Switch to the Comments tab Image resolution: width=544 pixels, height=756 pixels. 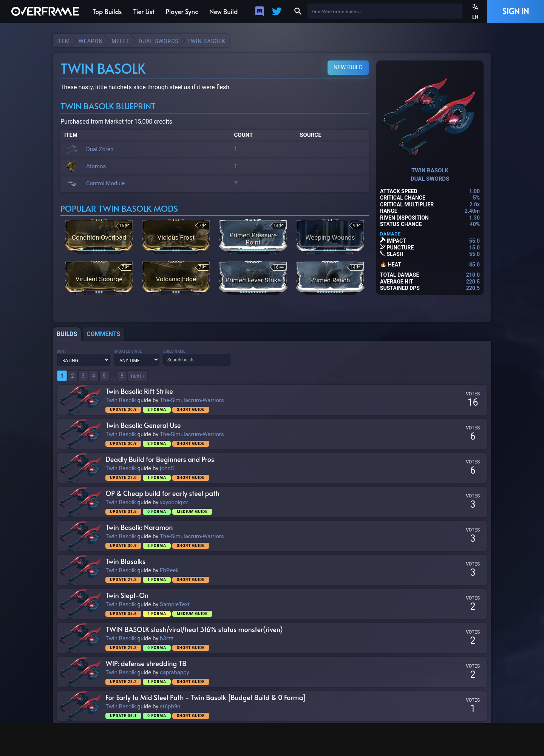103,334
